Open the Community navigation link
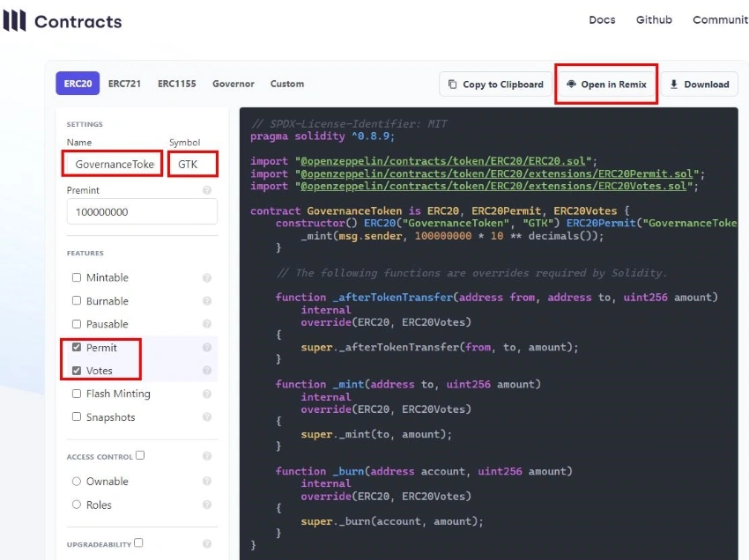749x560 pixels. tap(720, 20)
